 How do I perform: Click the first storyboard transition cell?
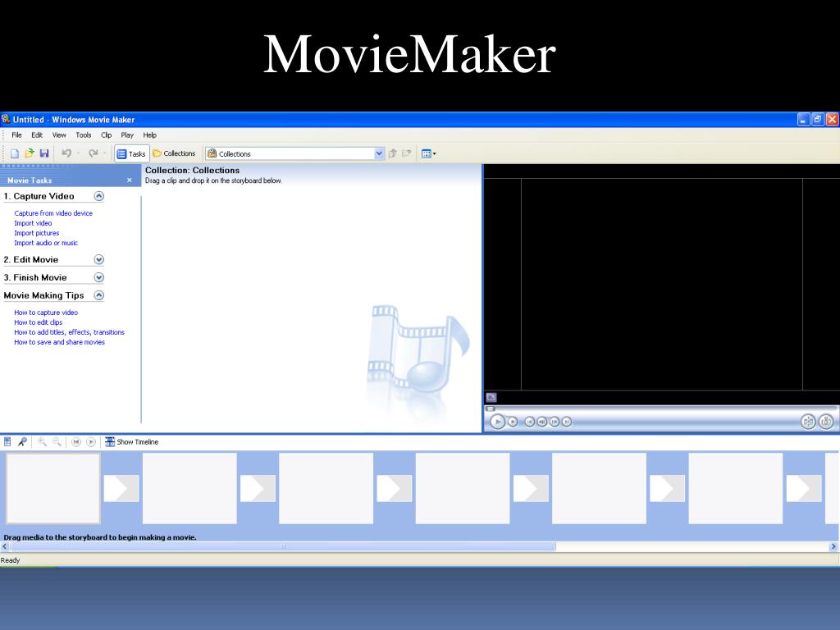(x=121, y=489)
